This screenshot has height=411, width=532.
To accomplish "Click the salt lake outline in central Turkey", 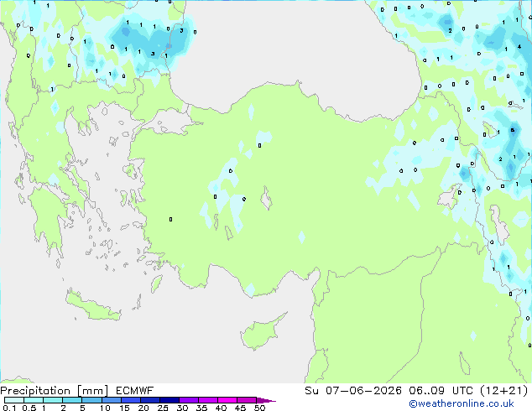I will [x=266, y=198].
